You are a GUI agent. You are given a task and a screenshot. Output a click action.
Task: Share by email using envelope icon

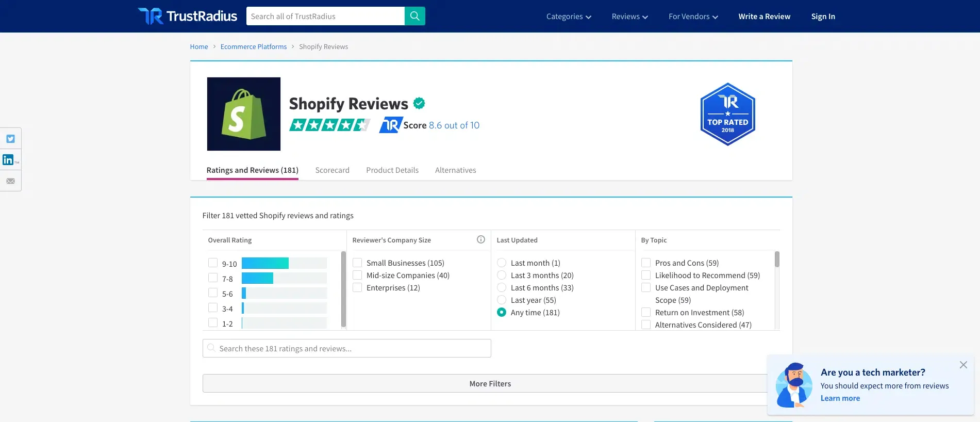[10, 181]
